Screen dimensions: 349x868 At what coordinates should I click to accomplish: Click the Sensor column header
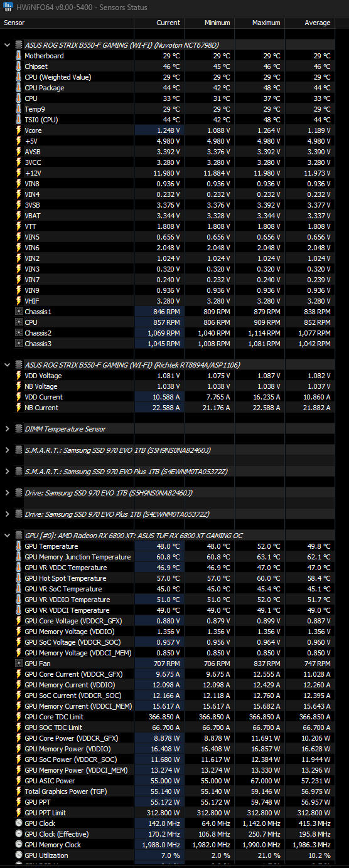[x=67, y=23]
